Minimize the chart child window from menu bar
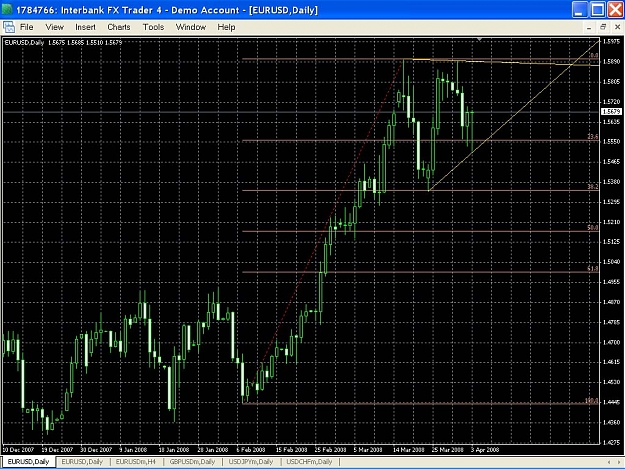The height and width of the screenshot is (469, 625). [x=589, y=27]
